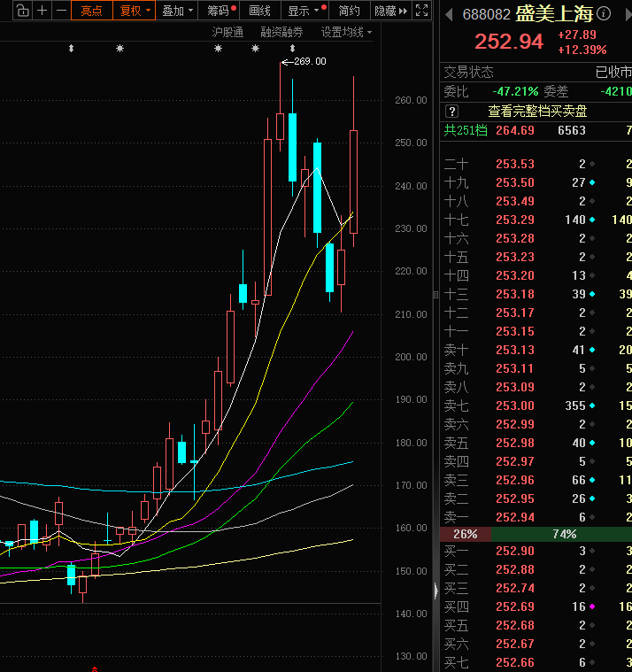This screenshot has width=632, height=672.
Task: Click magenta diamond in 买四 row
Action: [592, 606]
